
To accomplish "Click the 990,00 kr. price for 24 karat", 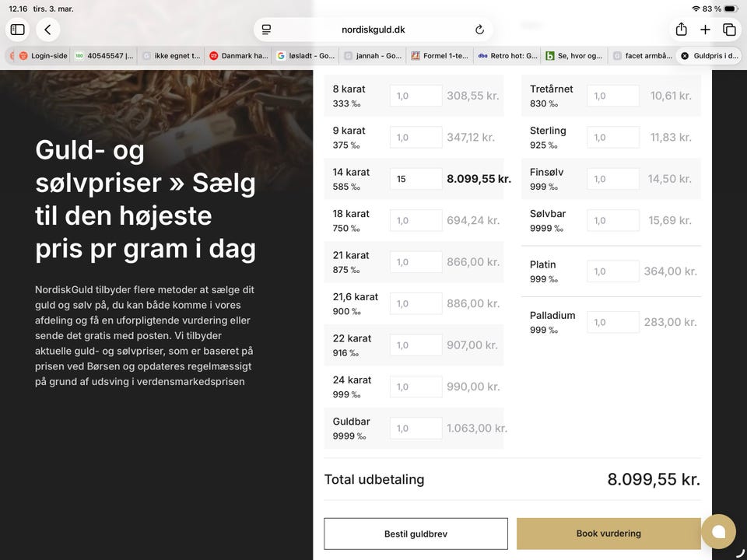I will pyautogui.click(x=473, y=387).
